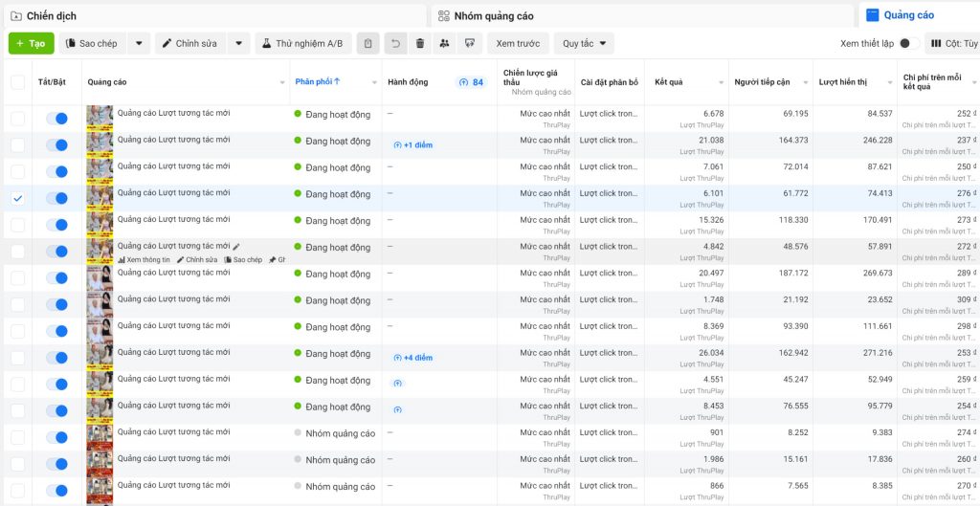The height and width of the screenshot is (506, 980).
Task: Open the audience people icon in toolbar
Action: [x=444, y=44]
